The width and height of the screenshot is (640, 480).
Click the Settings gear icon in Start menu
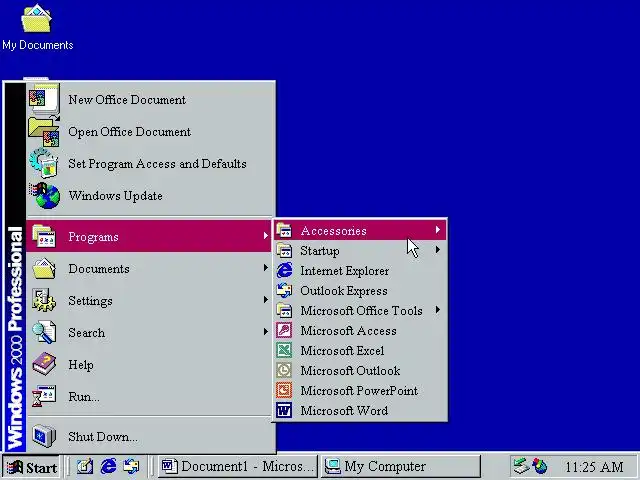[x=44, y=300]
